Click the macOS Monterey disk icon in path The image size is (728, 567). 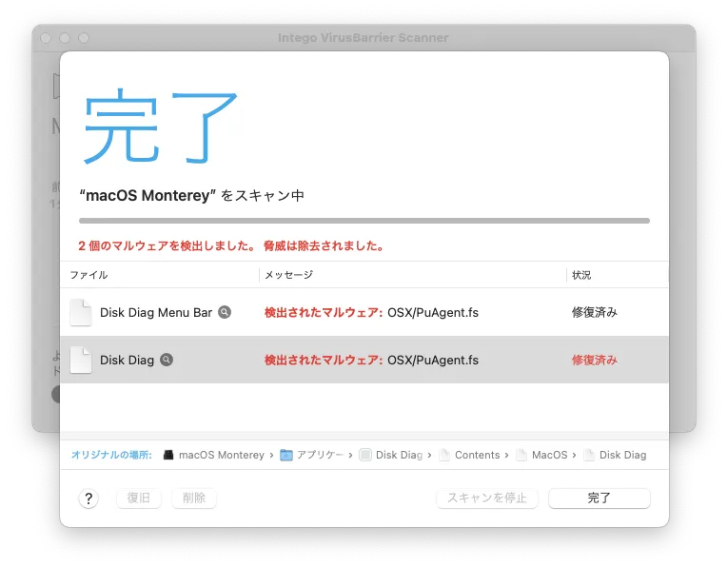[x=168, y=455]
